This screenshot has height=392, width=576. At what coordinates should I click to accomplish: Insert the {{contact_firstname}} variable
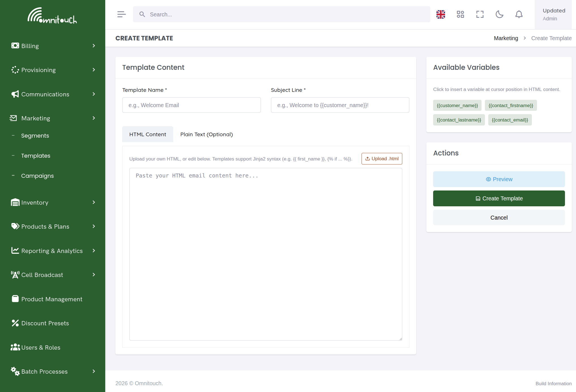point(511,105)
